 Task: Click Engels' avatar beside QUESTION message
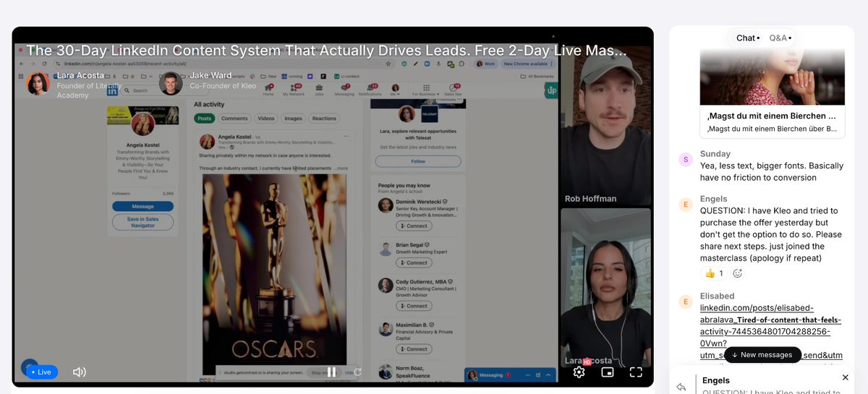click(686, 205)
